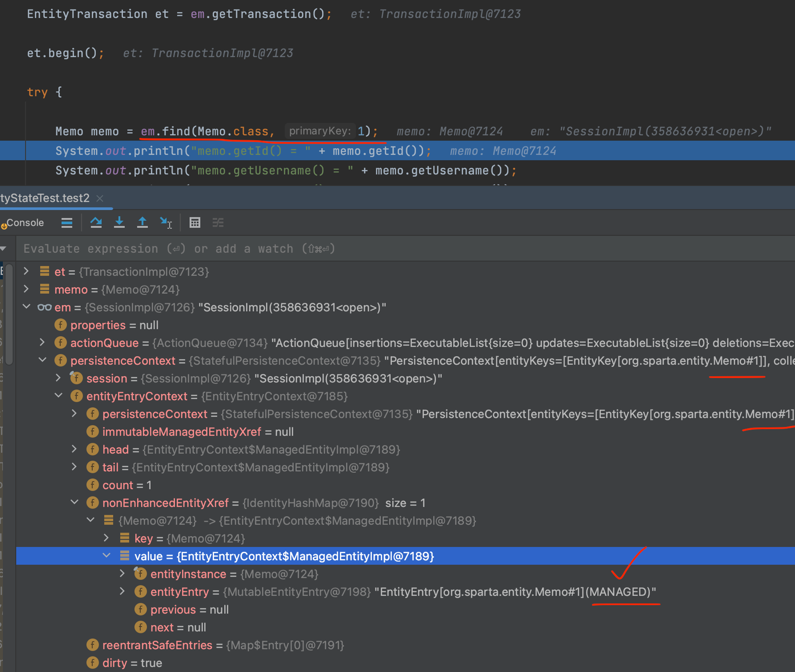Image resolution: width=795 pixels, height=672 pixels.
Task: Switch to the Console tab
Action: (x=25, y=223)
